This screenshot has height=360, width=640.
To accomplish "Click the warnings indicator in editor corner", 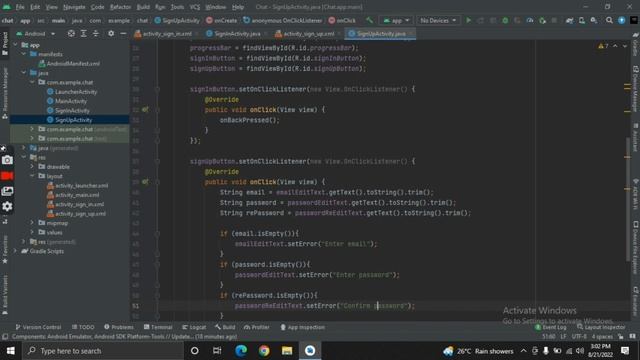I will click(x=603, y=46).
